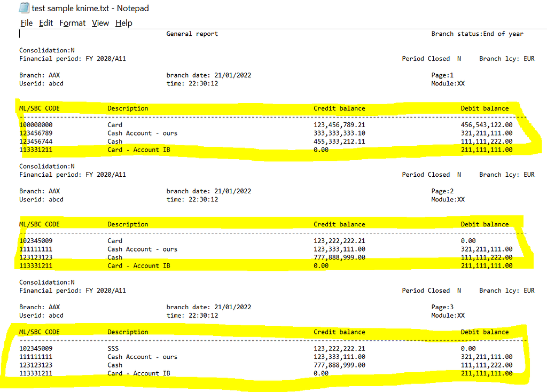The image size is (547, 392).
Task: Open the File menu
Action: click(x=26, y=23)
